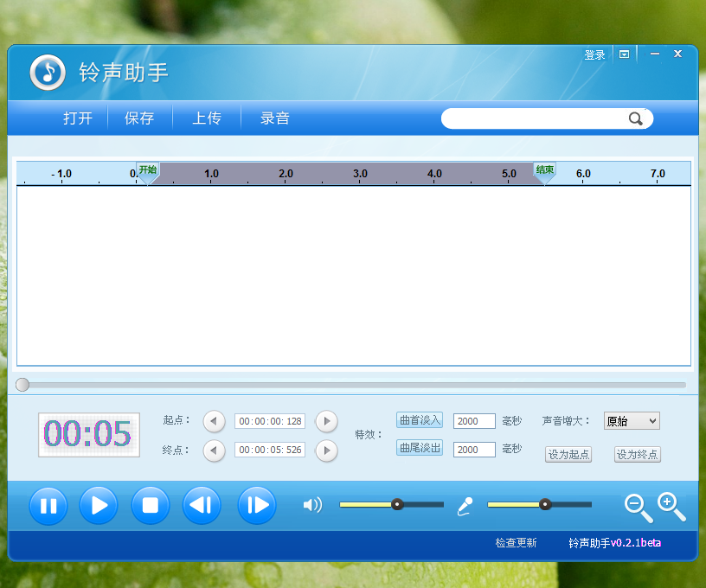Click the playback volume slider handle

coord(397,504)
